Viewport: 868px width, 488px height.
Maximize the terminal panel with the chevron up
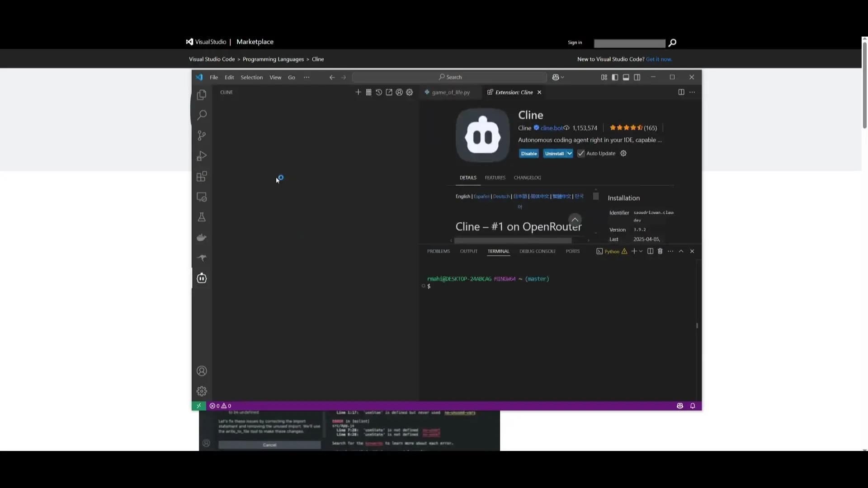[x=681, y=251]
